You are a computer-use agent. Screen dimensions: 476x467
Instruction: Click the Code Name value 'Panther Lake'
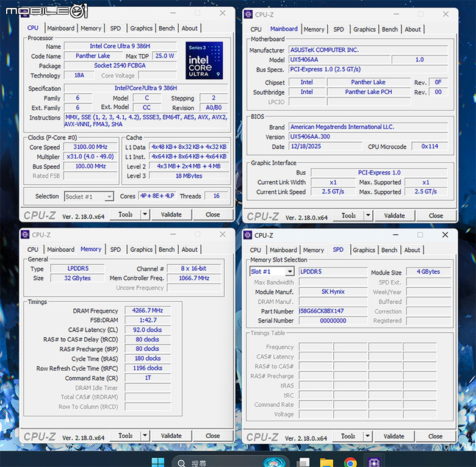93,56
